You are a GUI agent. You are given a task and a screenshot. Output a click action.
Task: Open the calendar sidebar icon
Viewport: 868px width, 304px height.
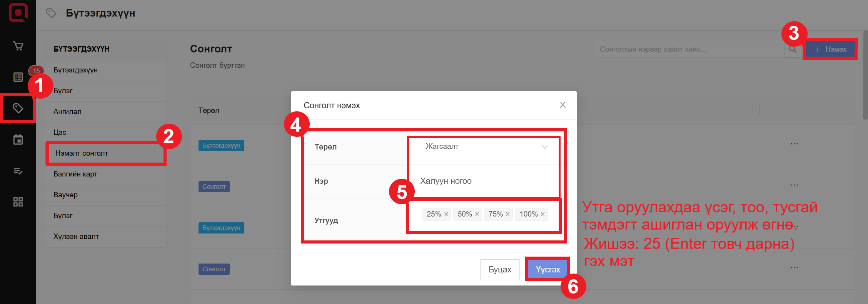point(18,139)
